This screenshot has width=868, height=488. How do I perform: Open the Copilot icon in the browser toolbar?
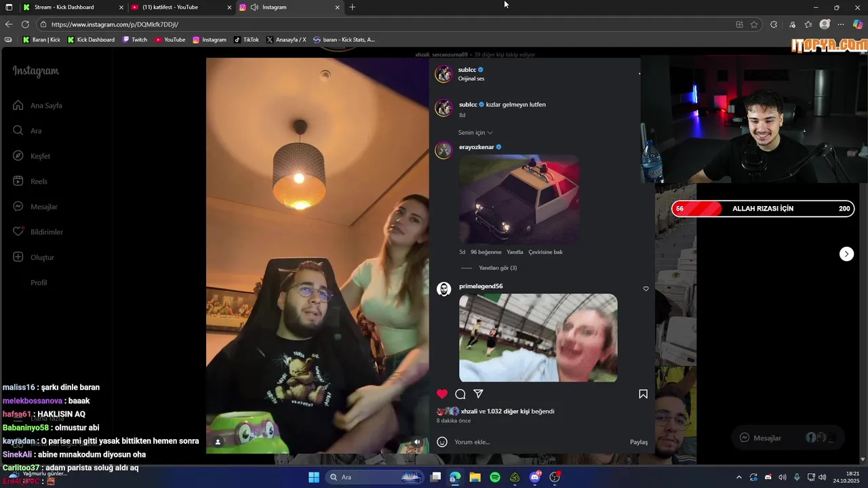(858, 24)
